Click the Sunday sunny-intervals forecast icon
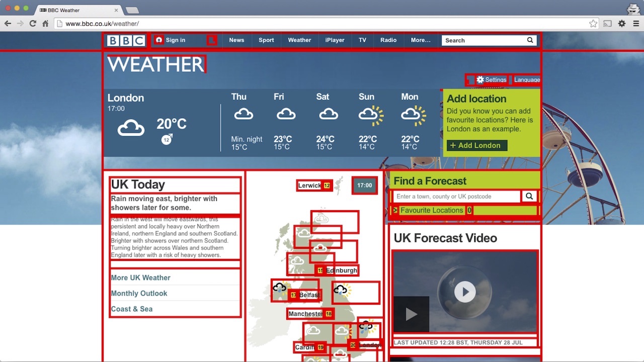The height and width of the screenshot is (362, 644). click(x=371, y=116)
